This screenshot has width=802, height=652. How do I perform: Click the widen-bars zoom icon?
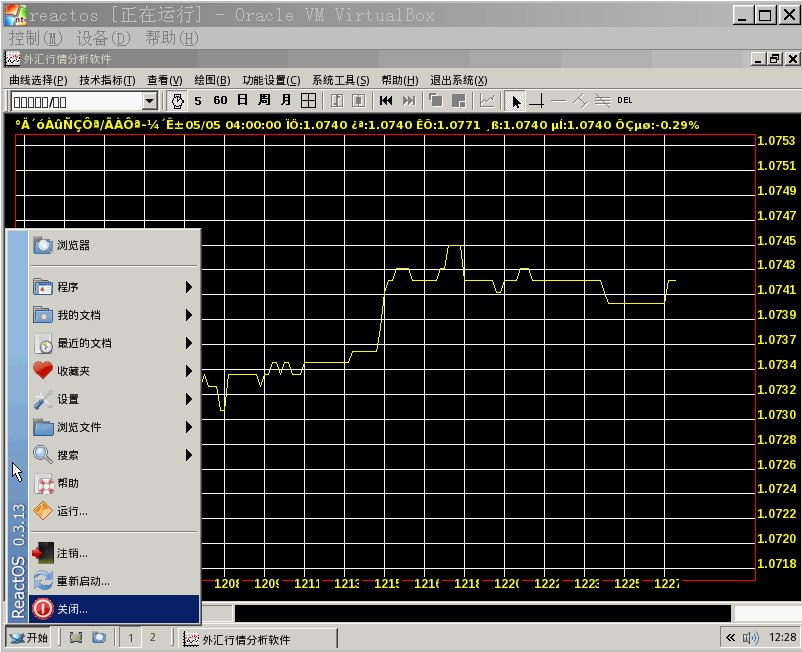click(x=359, y=101)
